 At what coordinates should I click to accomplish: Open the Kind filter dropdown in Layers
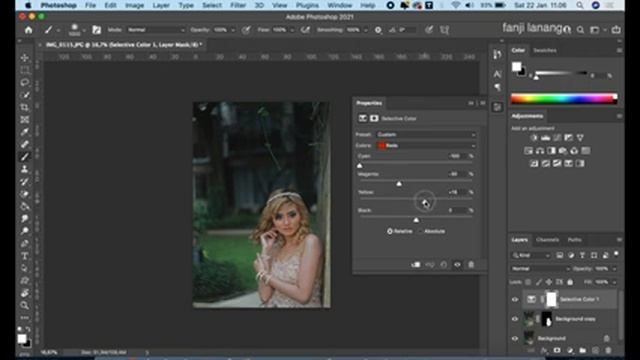531,255
